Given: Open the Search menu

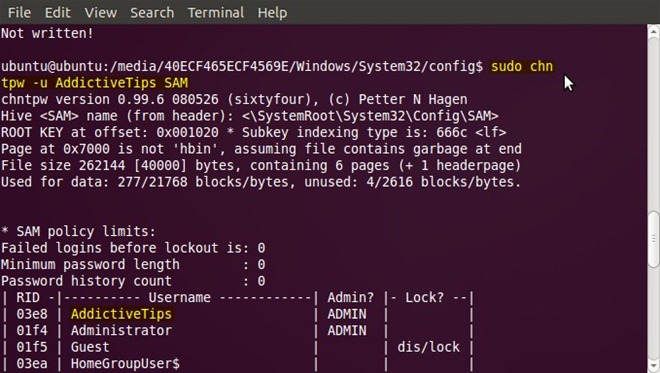Looking at the screenshot, I should pos(152,13).
